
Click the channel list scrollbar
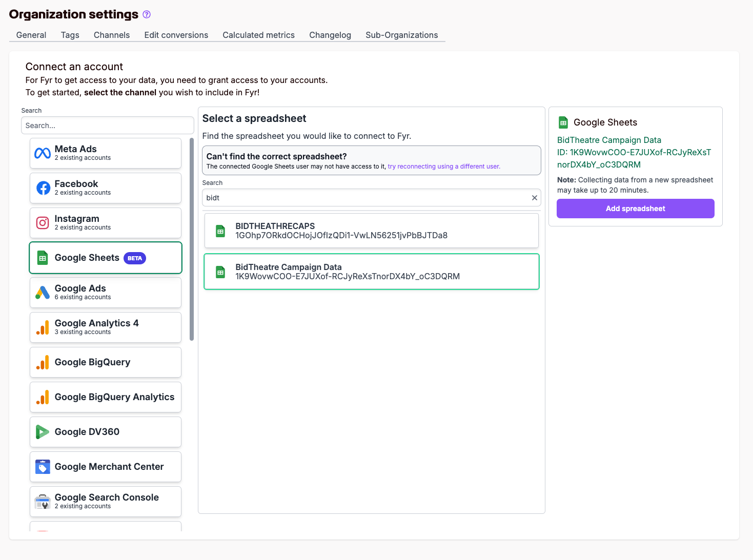pos(192,239)
